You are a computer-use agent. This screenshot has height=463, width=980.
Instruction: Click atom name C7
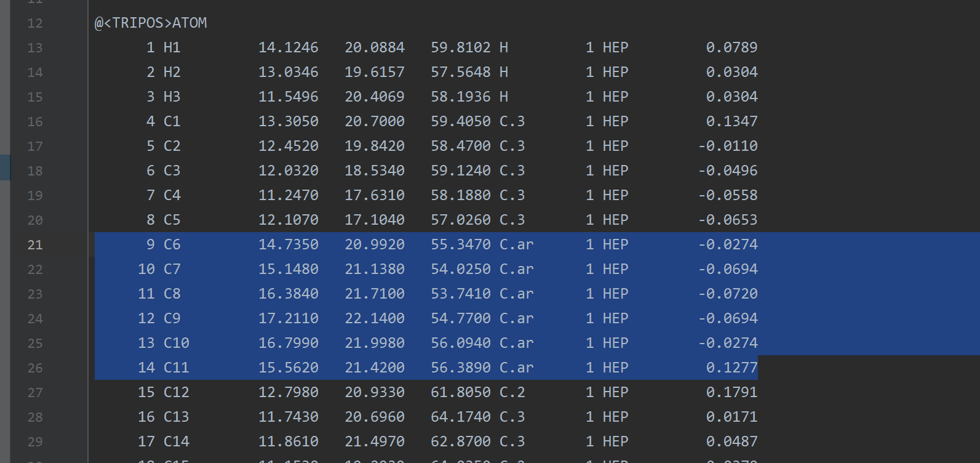click(x=172, y=269)
